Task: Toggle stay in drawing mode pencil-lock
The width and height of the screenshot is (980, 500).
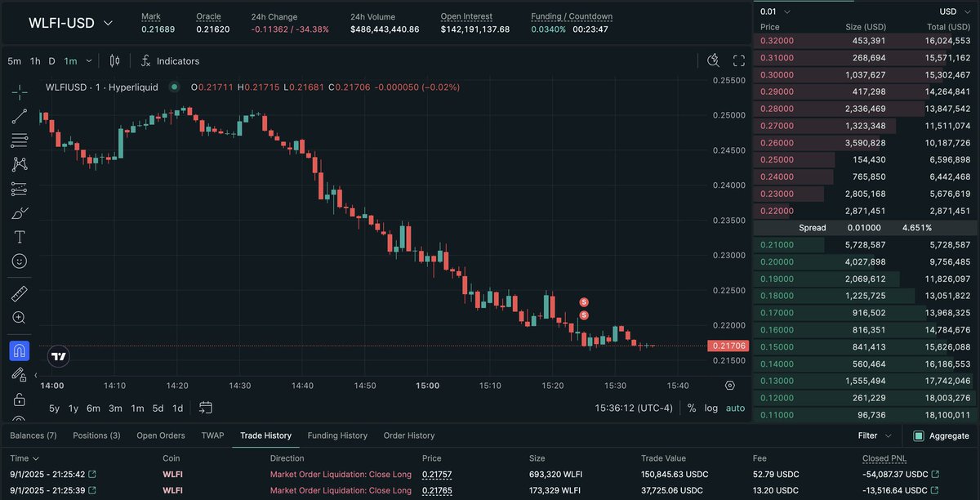Action: pos(20,375)
